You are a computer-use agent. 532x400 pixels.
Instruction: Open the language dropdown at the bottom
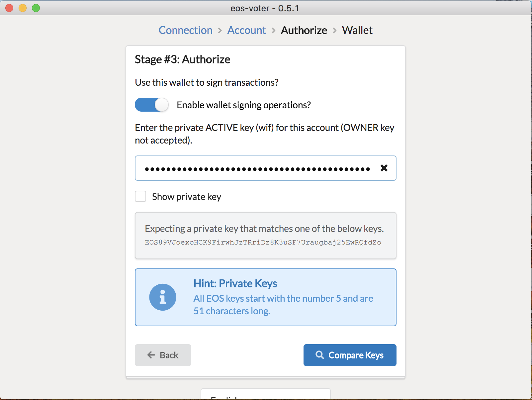[x=266, y=394]
